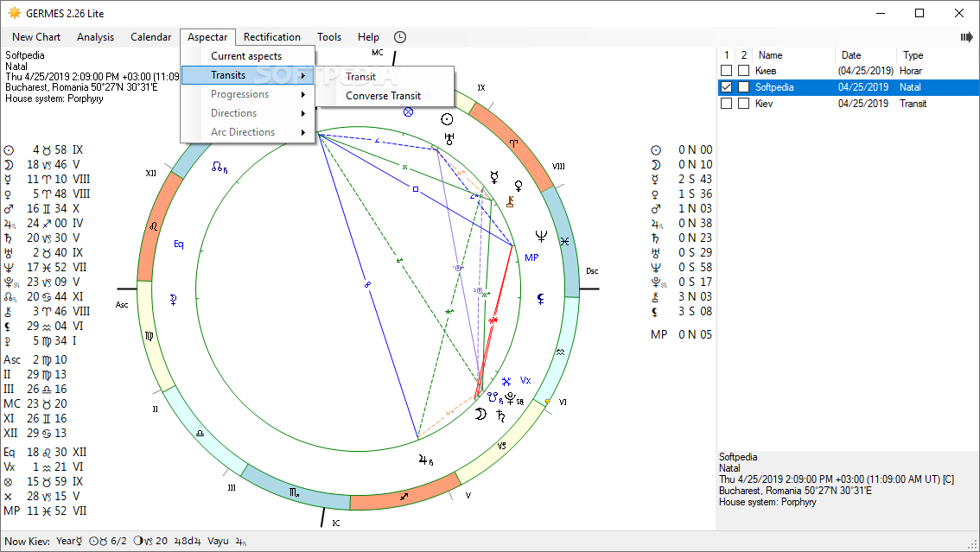Expand the Progressions submenu arrow
The image size is (980, 552).
303,95
